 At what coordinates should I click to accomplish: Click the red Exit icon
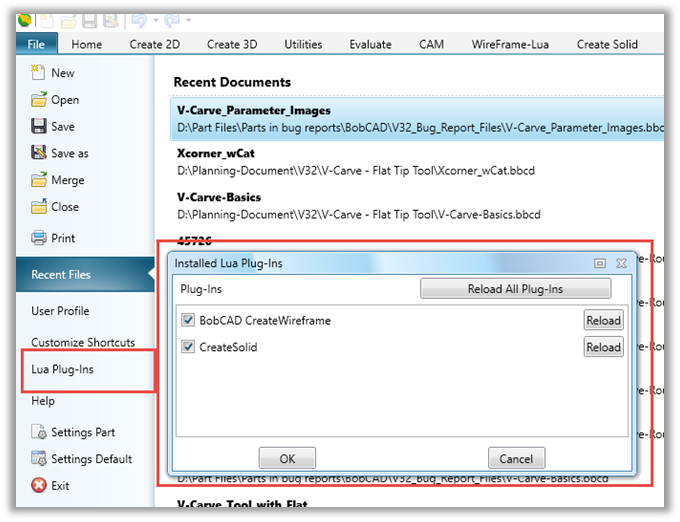(38, 486)
